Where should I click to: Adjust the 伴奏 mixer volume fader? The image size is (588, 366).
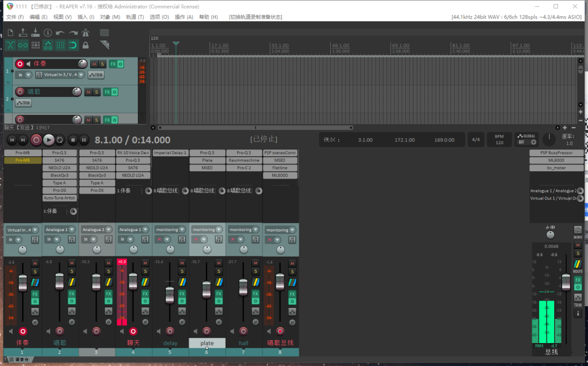tap(23, 283)
